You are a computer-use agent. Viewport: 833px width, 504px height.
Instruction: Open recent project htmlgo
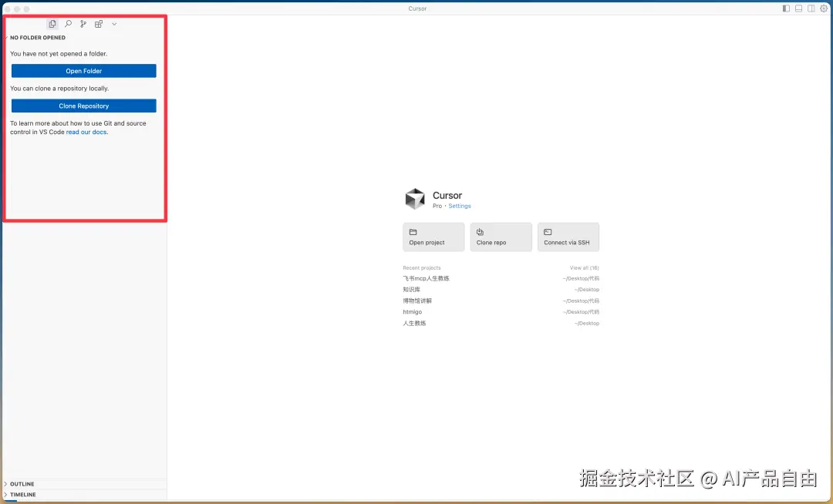click(x=501, y=312)
